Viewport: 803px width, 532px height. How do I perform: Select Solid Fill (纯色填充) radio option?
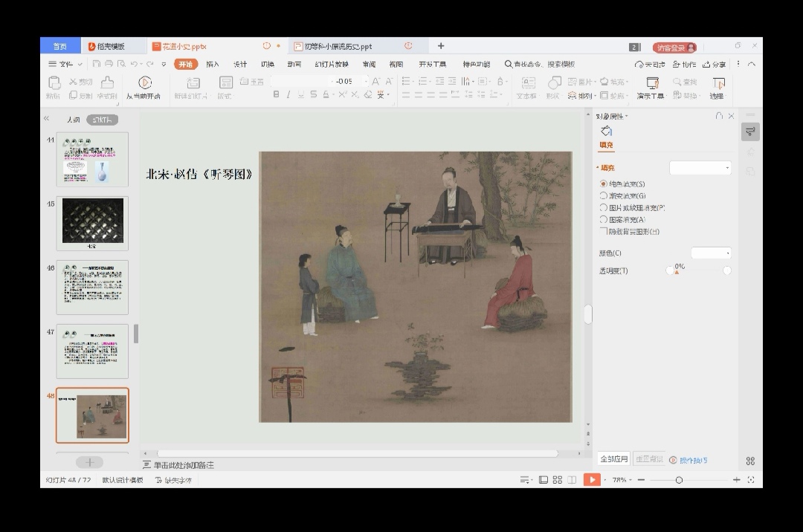(x=604, y=184)
